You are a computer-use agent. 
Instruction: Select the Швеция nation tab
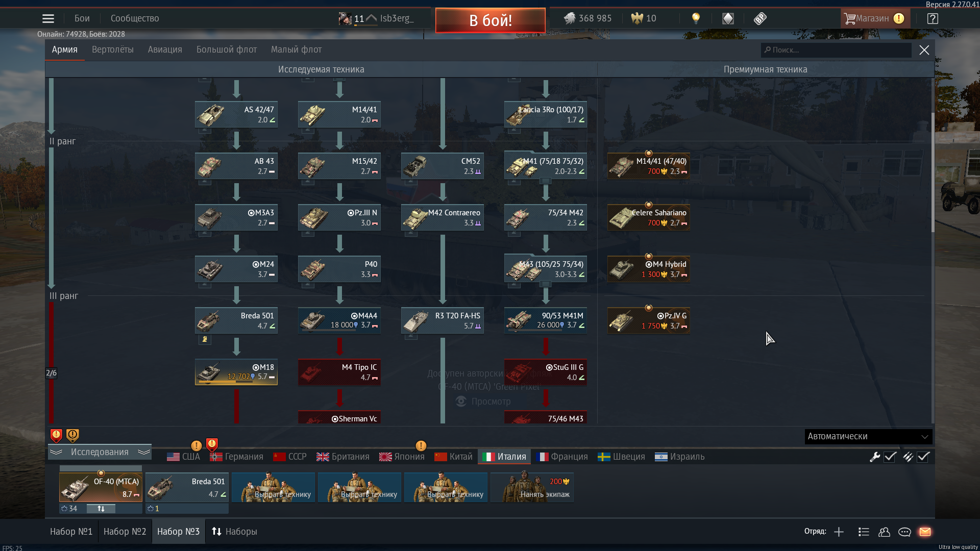(x=621, y=457)
